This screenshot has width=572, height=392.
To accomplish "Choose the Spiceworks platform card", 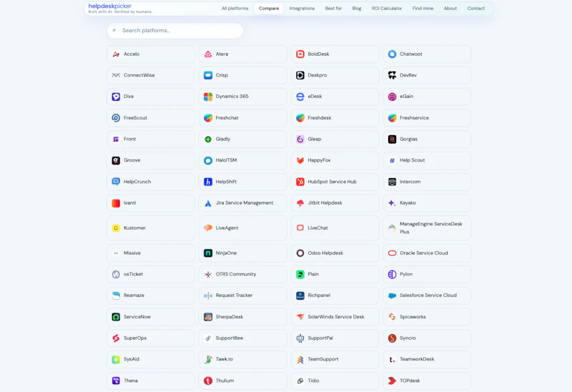I will (427, 317).
